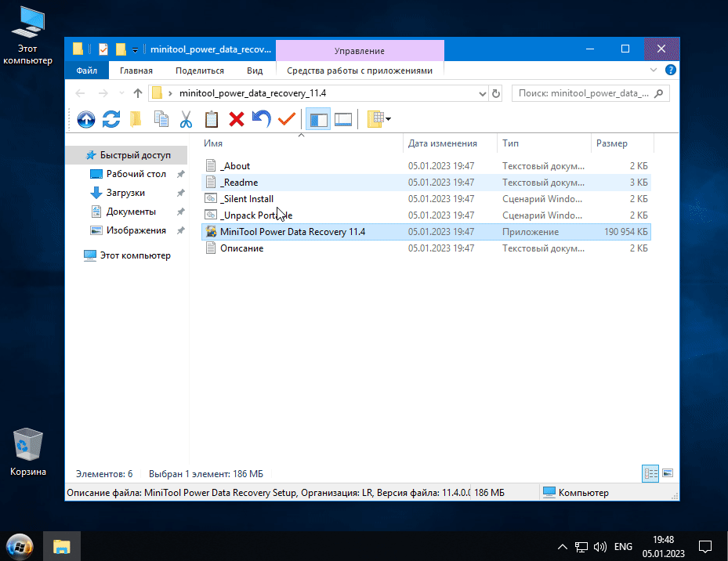Click the Компьютер status bar entry
Image resolution: width=728 pixels, height=561 pixels.
(576, 493)
